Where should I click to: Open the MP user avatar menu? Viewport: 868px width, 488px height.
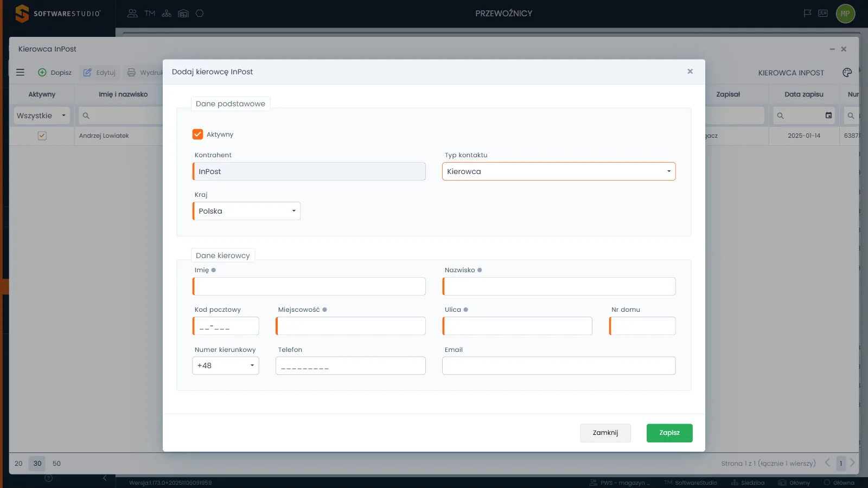[845, 14]
